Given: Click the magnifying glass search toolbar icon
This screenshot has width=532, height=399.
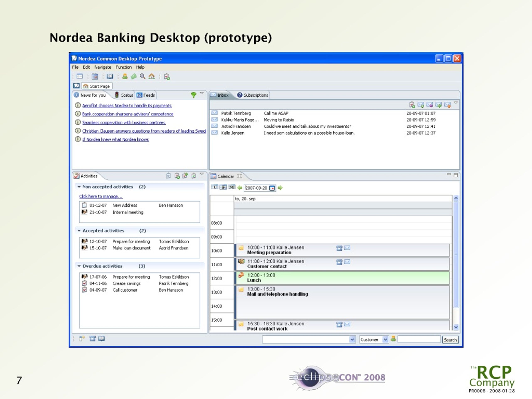Looking at the screenshot, I should (x=143, y=76).
